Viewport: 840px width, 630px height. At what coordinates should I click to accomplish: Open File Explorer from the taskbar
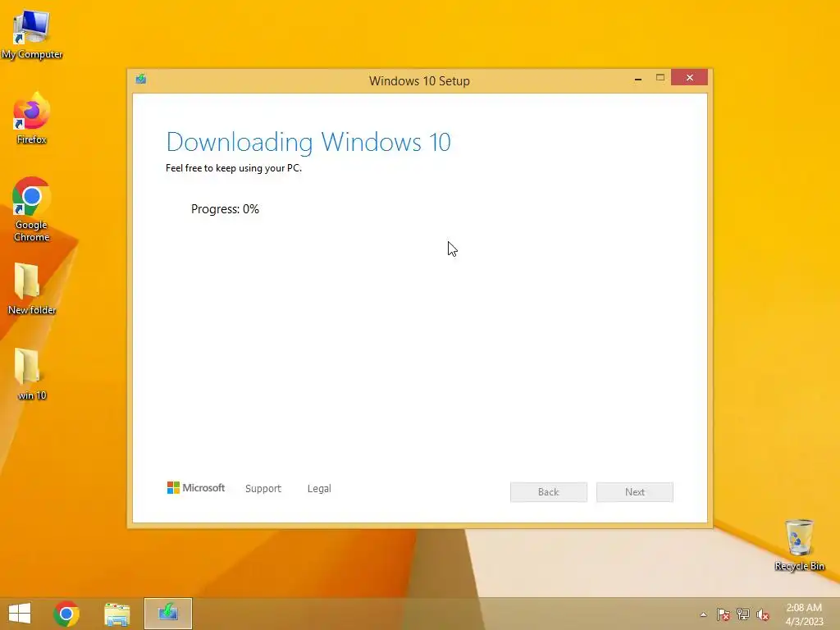click(x=116, y=614)
